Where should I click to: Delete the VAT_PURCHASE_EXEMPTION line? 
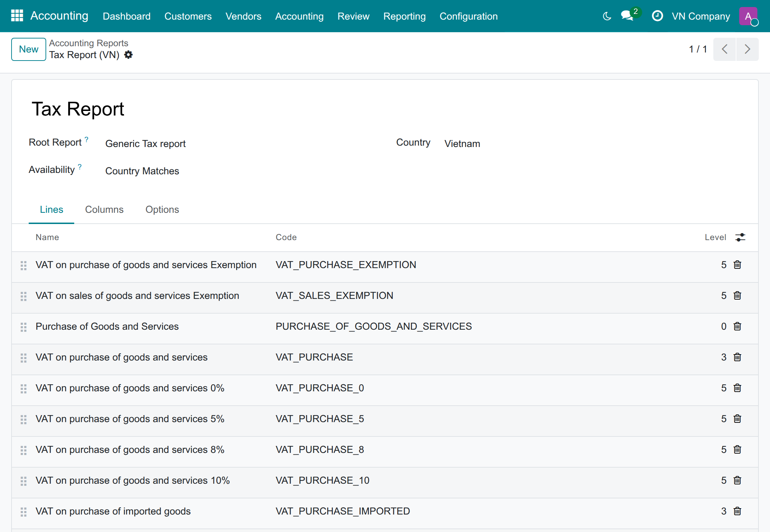[737, 265]
